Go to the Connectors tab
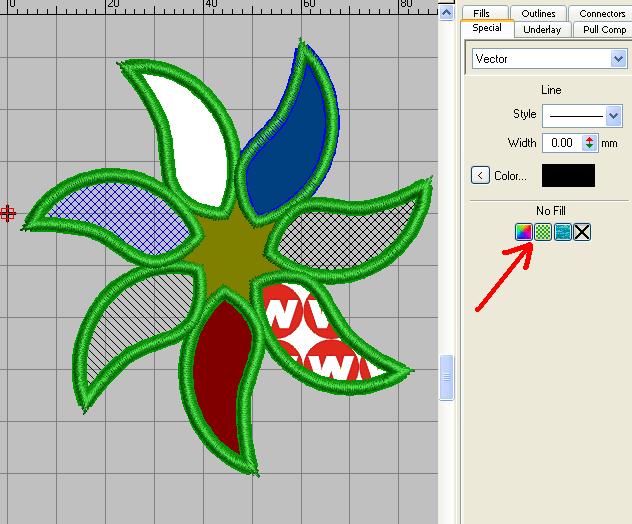 click(601, 13)
